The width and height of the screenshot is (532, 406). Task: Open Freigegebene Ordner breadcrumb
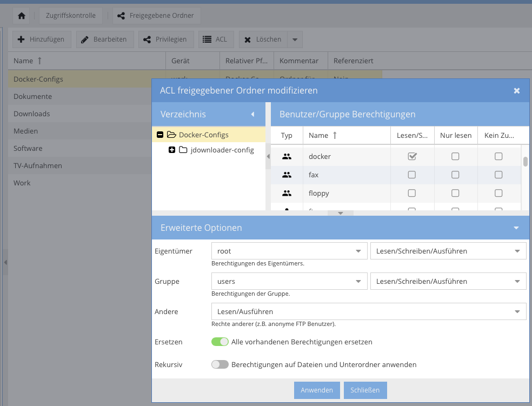pos(156,16)
